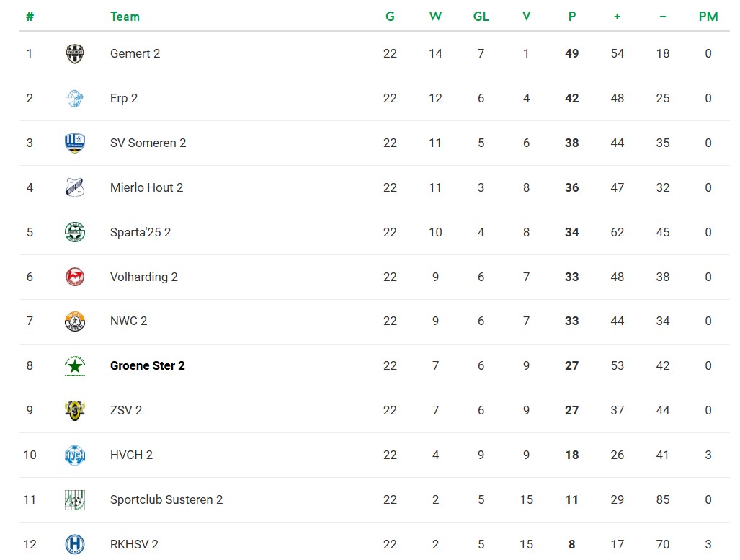Open the NWC 2 orange crest
Image resolution: width=740 pixels, height=560 pixels.
[x=74, y=321]
